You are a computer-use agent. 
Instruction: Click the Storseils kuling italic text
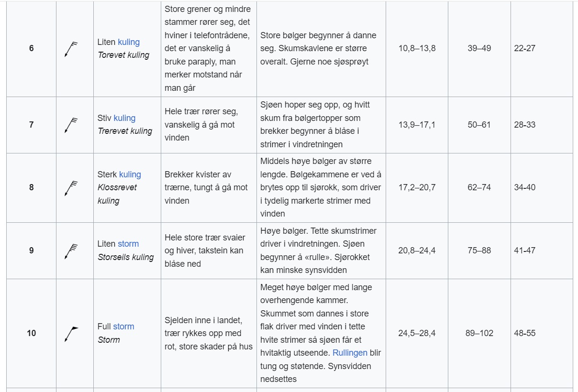point(126,257)
